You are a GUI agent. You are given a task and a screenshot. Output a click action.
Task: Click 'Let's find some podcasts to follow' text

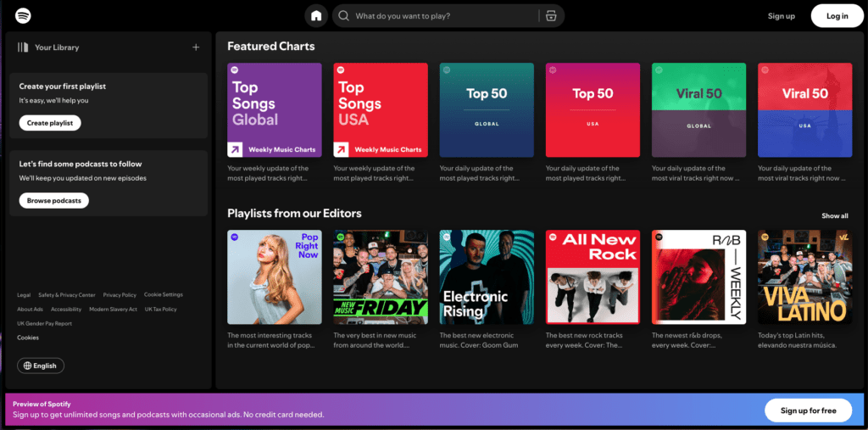81,164
